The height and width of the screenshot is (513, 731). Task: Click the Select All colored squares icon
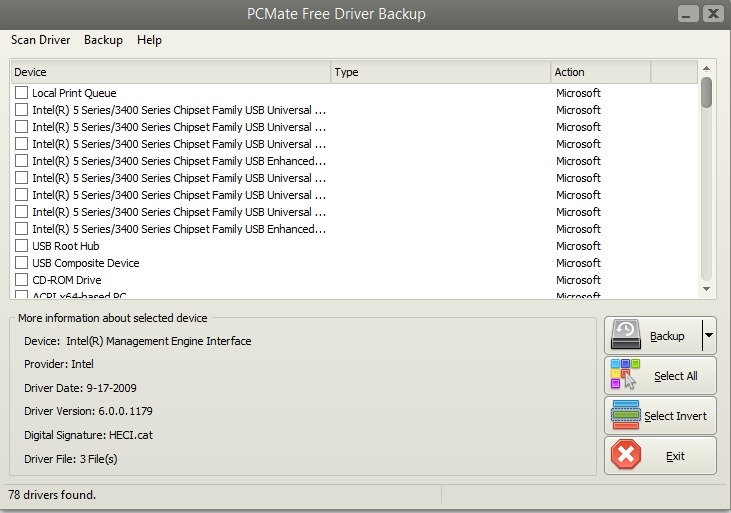(626, 376)
